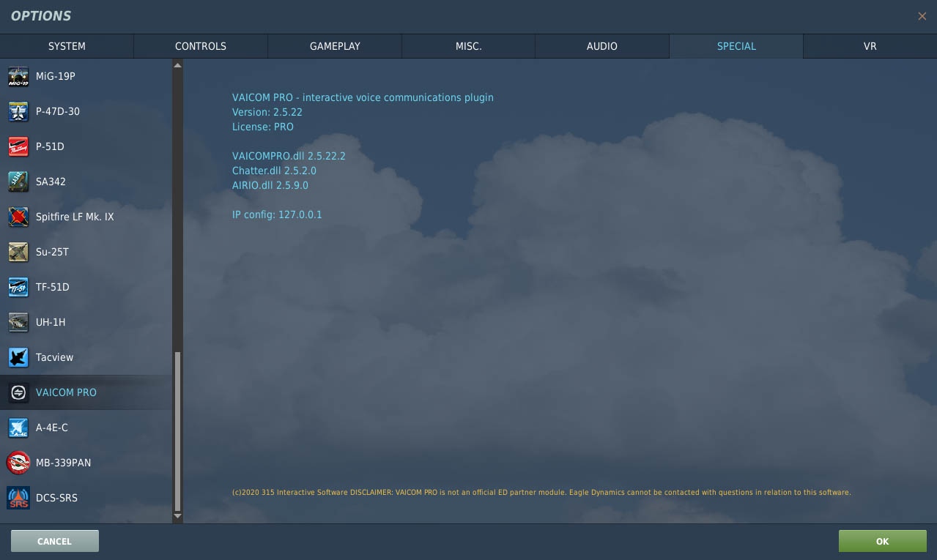
Task: Click the DCS-SRS radio icon
Action: tap(18, 498)
